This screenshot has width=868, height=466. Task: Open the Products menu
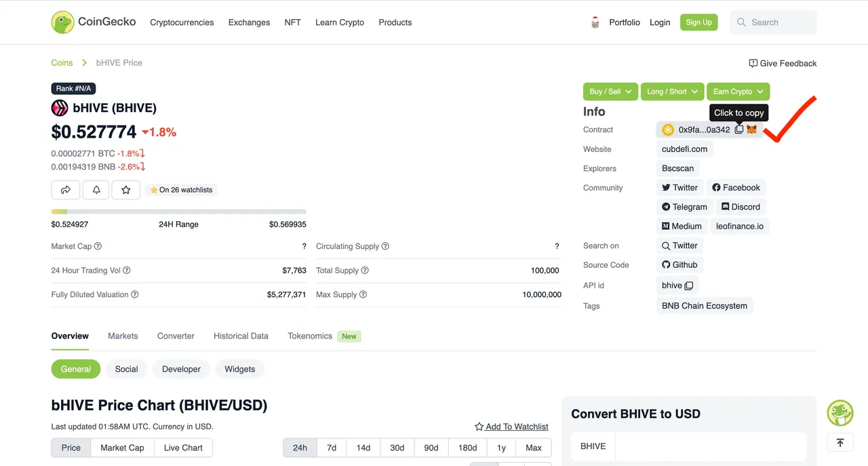click(x=395, y=22)
